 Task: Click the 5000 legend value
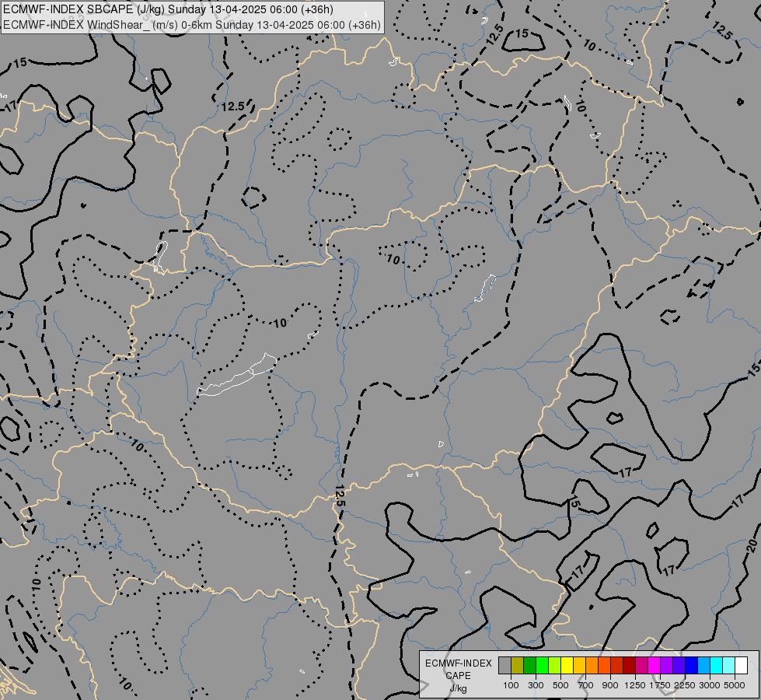pos(735,685)
